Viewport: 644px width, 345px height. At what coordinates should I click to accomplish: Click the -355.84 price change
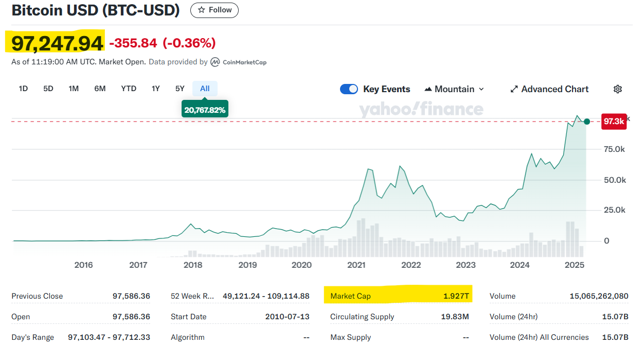(133, 43)
